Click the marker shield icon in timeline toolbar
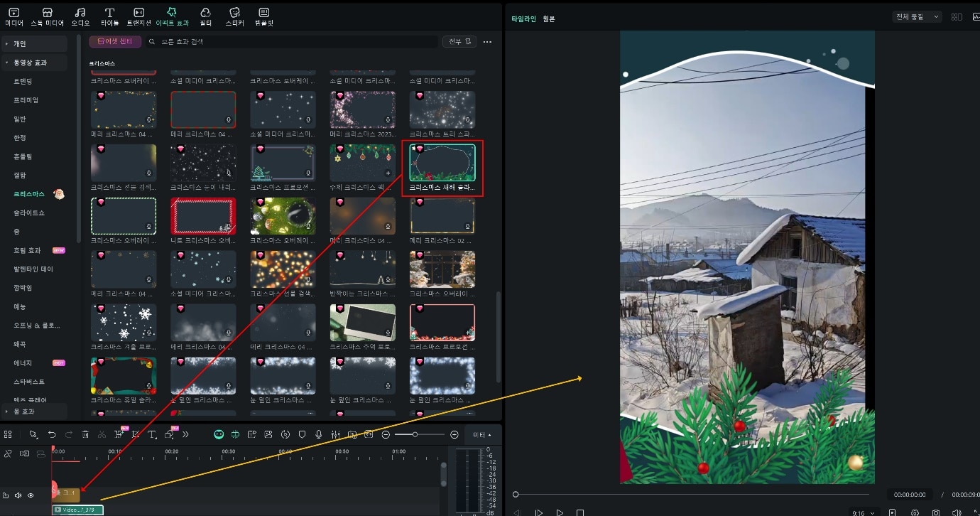 (x=302, y=434)
